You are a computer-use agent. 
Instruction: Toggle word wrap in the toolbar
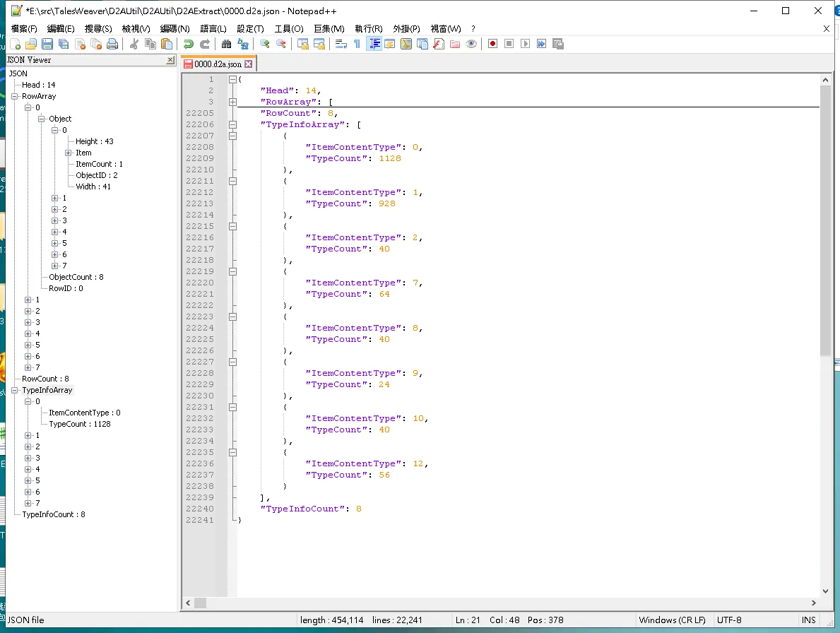[341, 44]
